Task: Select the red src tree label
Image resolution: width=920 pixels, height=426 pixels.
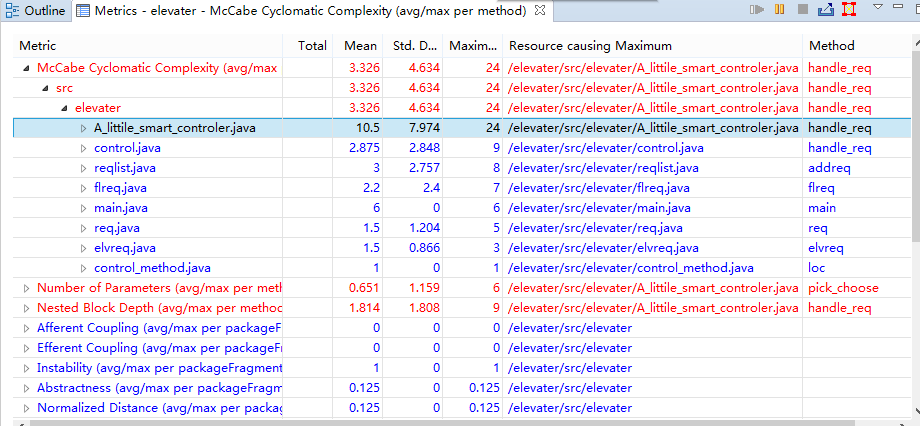Action: (x=63, y=88)
